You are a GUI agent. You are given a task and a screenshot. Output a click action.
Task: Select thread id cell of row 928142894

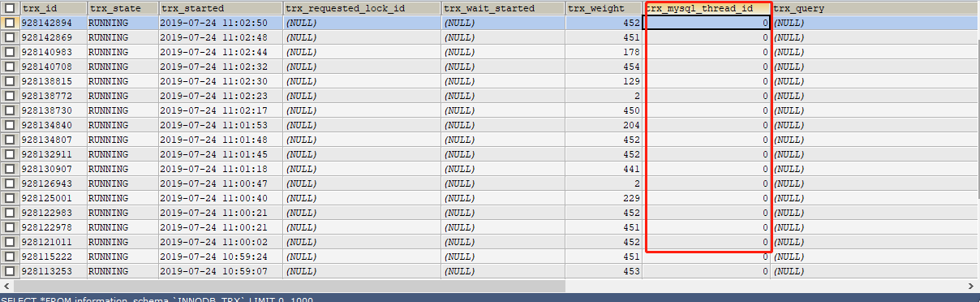click(707, 24)
